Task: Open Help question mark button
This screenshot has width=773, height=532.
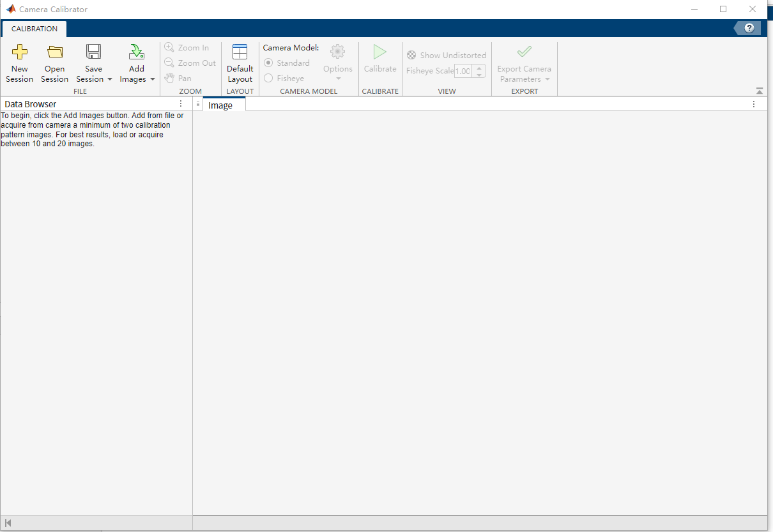Action: point(749,28)
